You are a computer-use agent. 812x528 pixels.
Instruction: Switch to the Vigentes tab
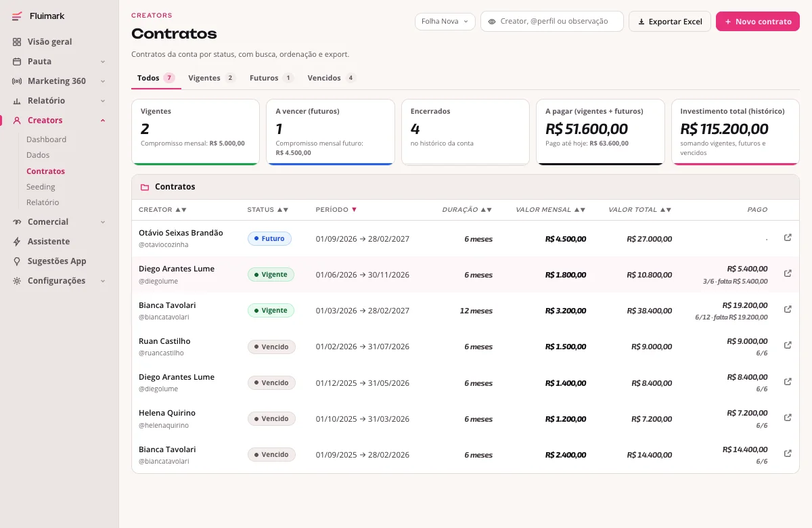(x=212, y=78)
